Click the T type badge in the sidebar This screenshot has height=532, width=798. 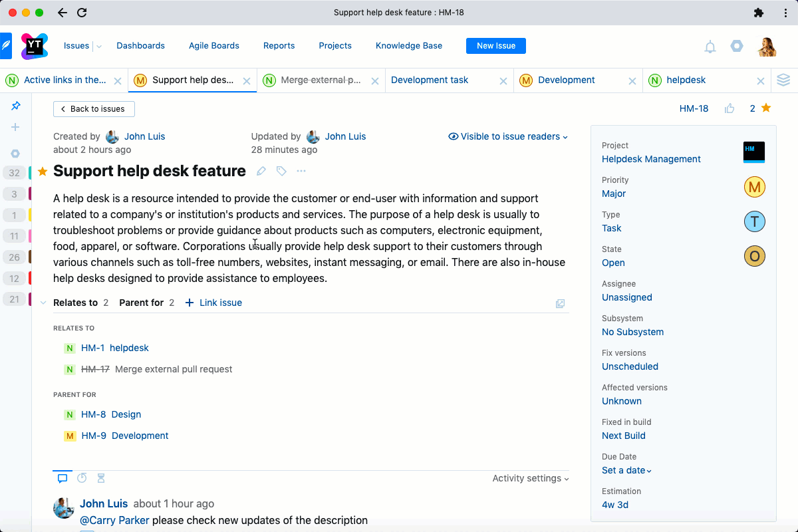tap(754, 221)
